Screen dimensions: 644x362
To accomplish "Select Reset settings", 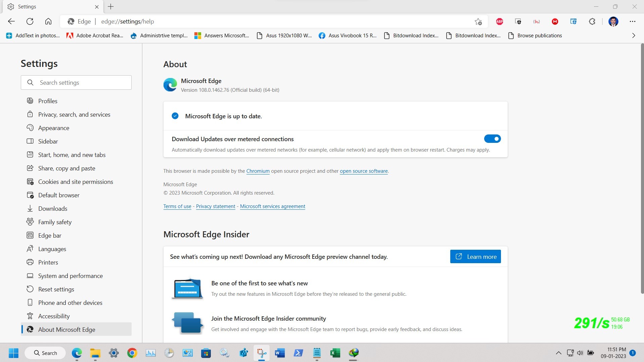I will [x=76, y=289].
